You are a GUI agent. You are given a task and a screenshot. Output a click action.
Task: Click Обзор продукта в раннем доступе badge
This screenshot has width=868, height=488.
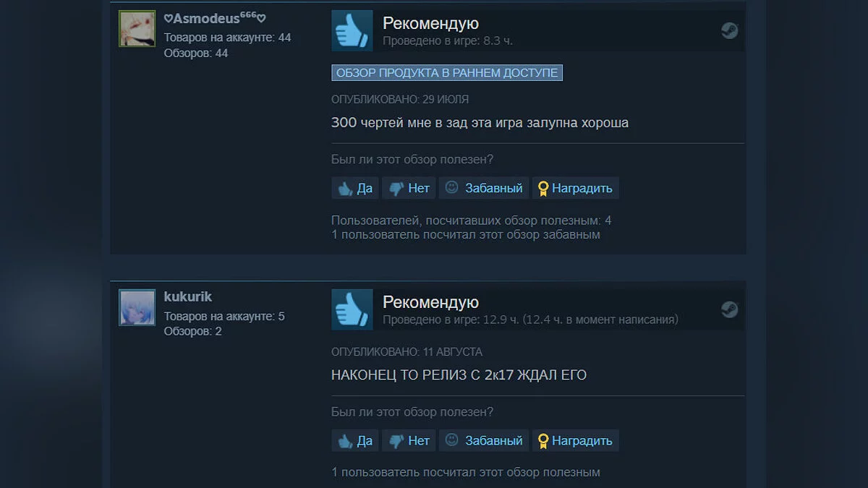[447, 73]
